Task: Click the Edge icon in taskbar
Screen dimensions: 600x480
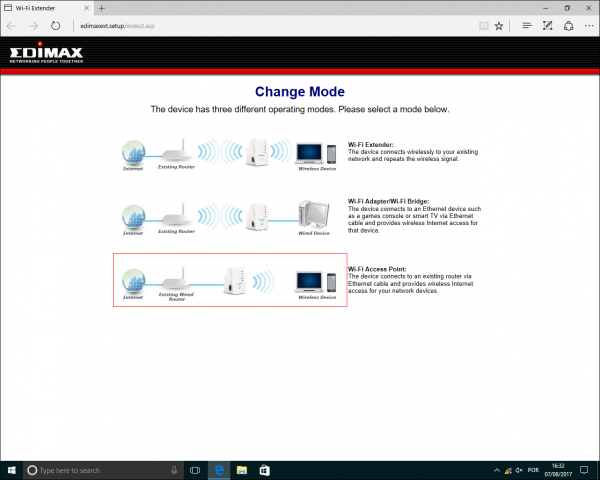Action: coord(219,470)
